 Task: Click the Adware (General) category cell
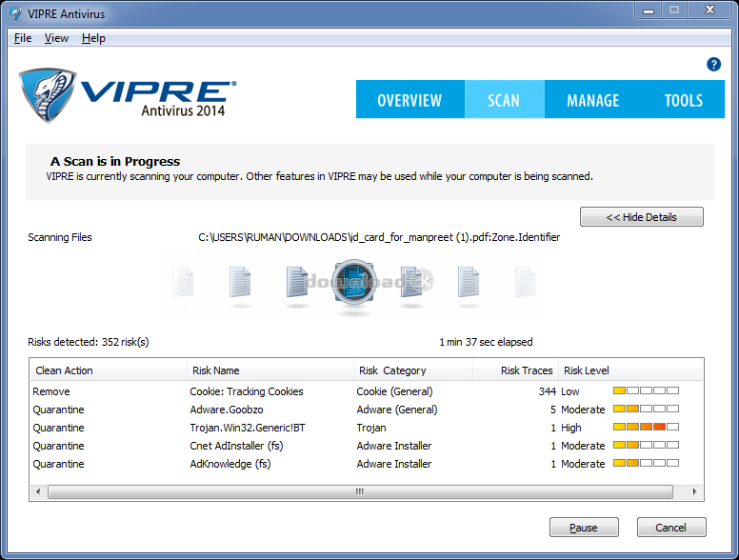click(397, 410)
